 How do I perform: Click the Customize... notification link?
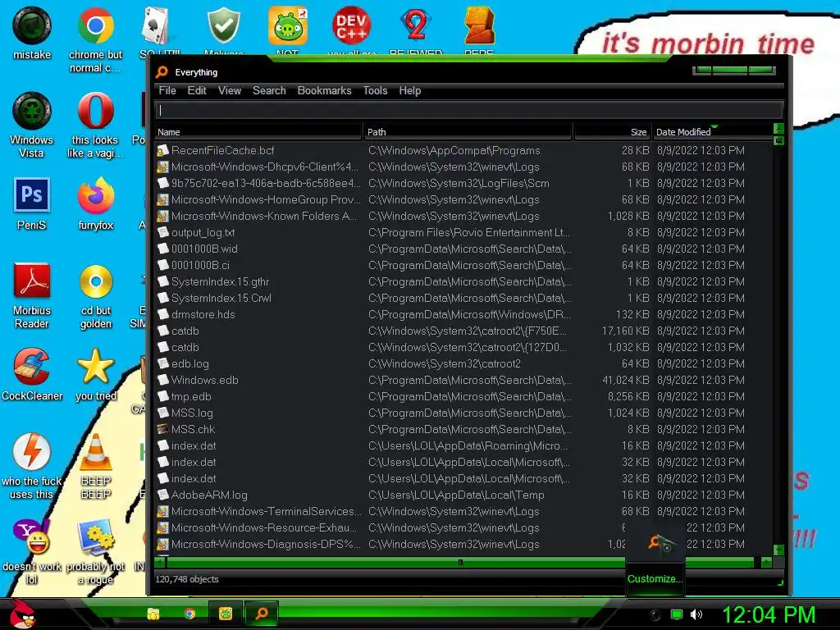click(655, 578)
